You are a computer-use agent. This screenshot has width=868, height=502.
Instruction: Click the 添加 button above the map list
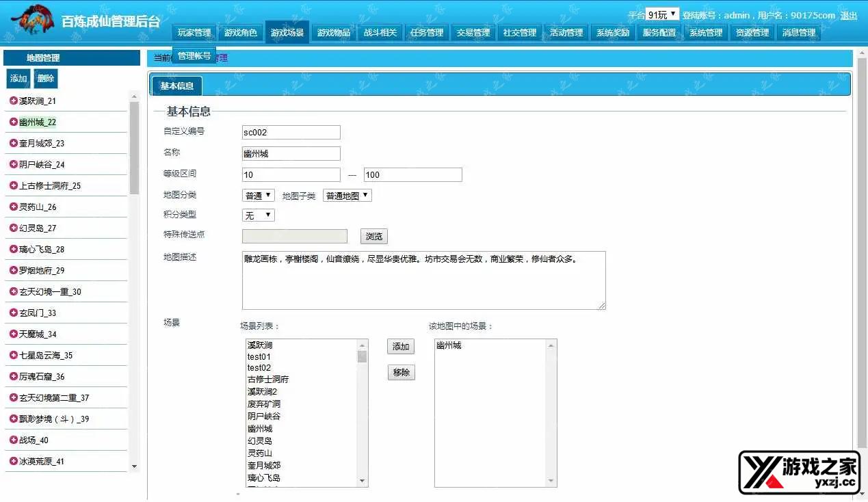[18, 79]
